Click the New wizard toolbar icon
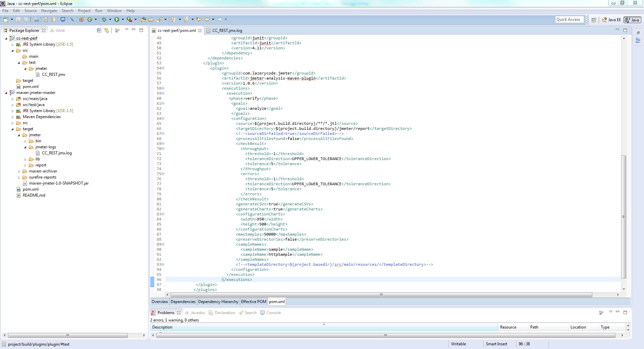The width and height of the screenshot is (644, 349). [6, 20]
